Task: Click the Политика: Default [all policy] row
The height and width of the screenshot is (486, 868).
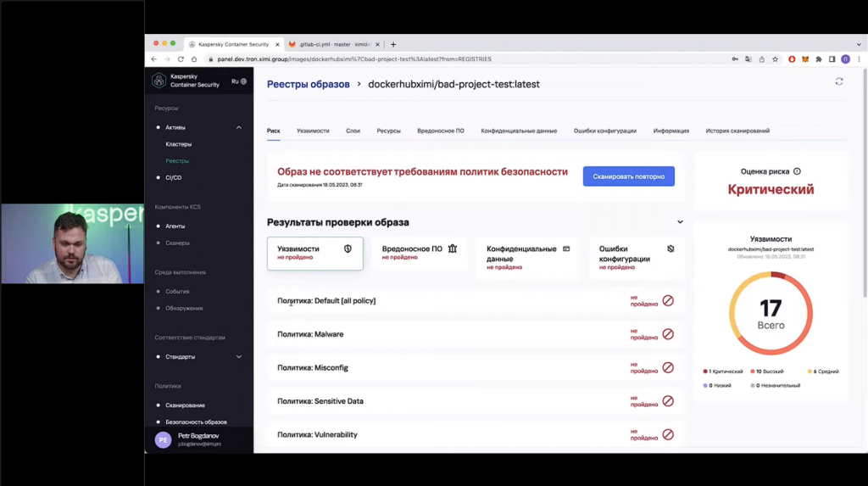Action: (476, 301)
